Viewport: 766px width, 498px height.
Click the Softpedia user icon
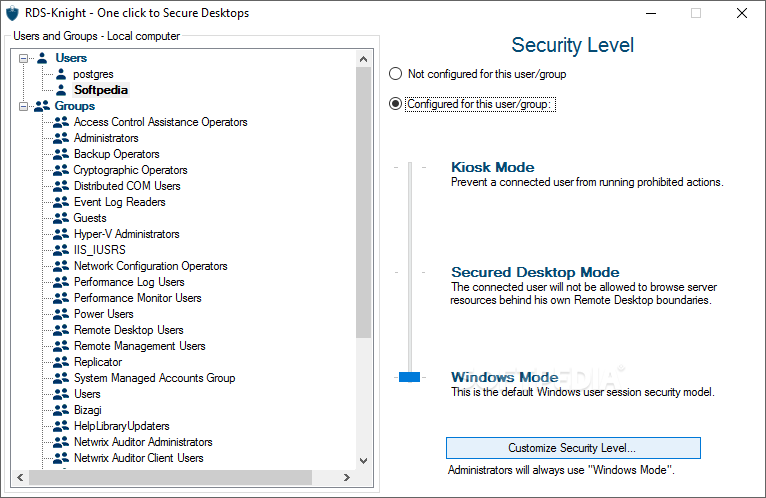click(61, 90)
